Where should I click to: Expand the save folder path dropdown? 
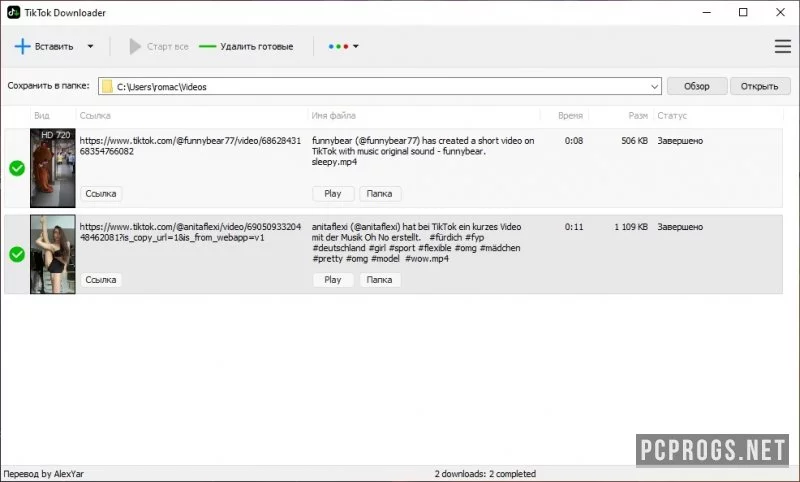point(654,87)
